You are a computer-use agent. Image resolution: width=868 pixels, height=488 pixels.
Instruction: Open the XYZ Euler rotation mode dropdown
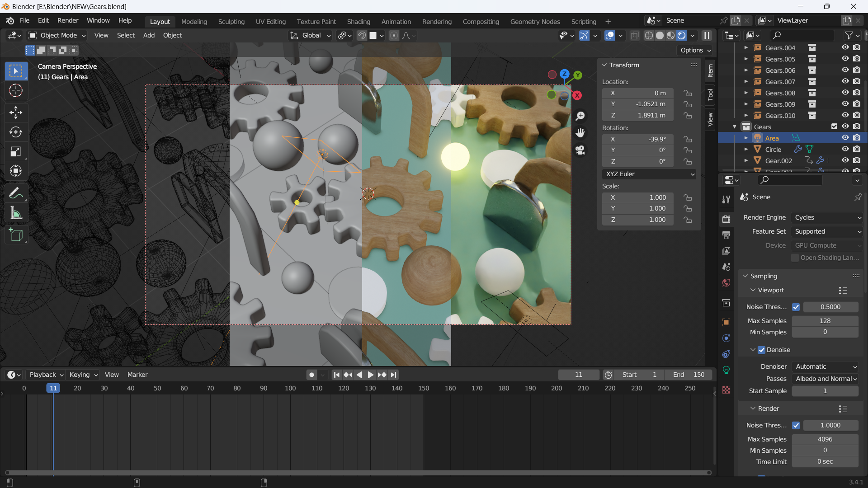(649, 174)
